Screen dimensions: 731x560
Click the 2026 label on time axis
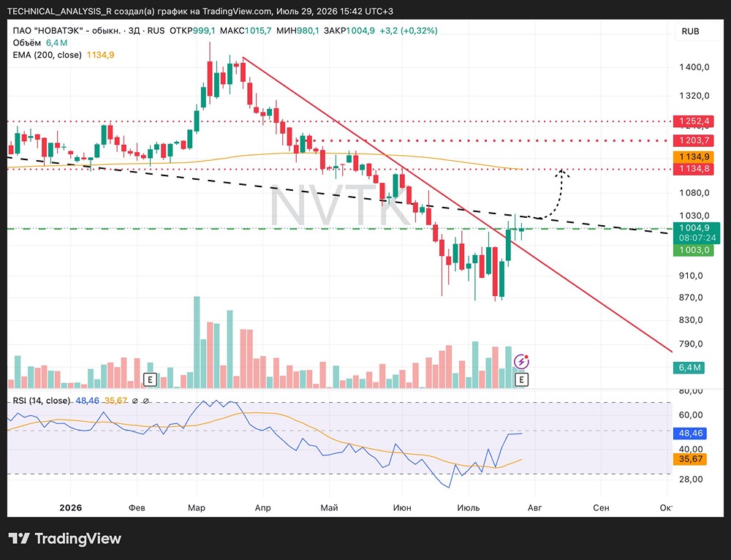(70, 507)
